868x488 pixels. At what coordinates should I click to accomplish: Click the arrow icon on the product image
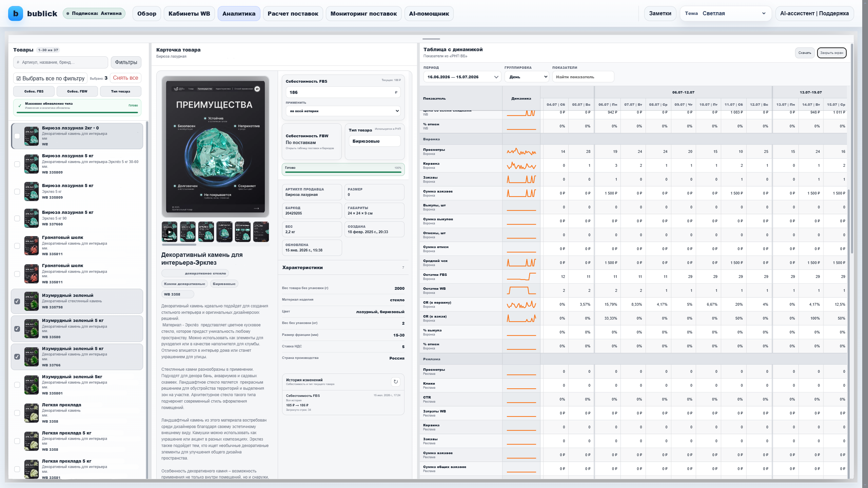[x=257, y=208]
